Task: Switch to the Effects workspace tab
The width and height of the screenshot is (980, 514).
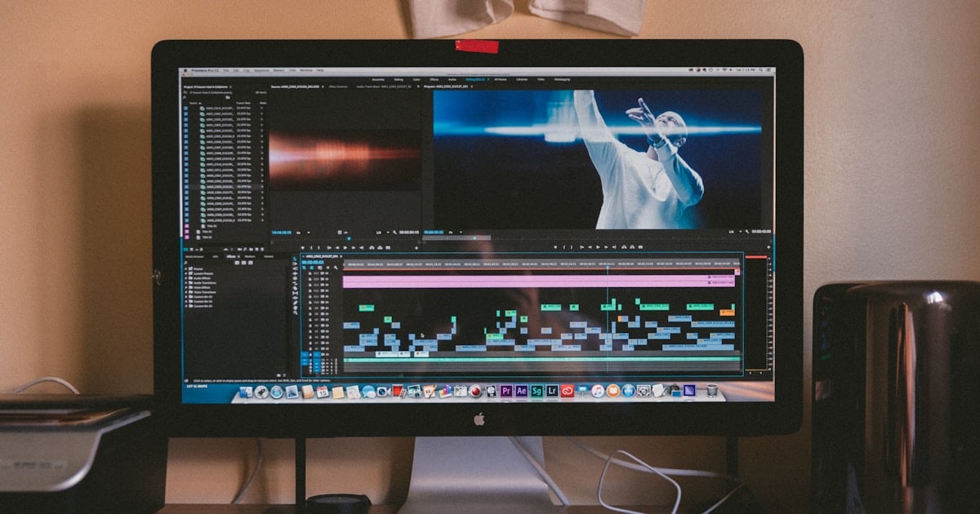Action: [434, 79]
